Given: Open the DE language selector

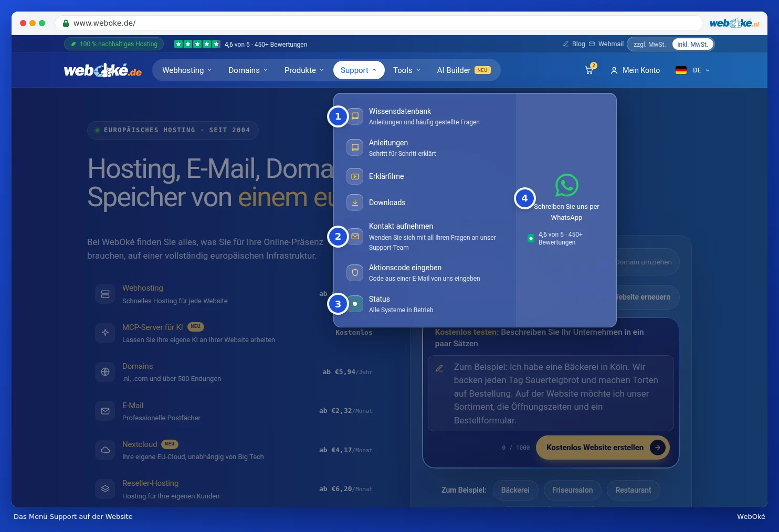Looking at the screenshot, I should (x=693, y=70).
